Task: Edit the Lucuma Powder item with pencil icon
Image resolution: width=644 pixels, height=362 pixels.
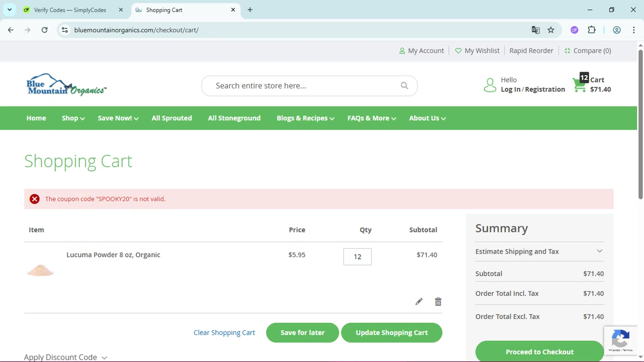Action: pyautogui.click(x=419, y=301)
